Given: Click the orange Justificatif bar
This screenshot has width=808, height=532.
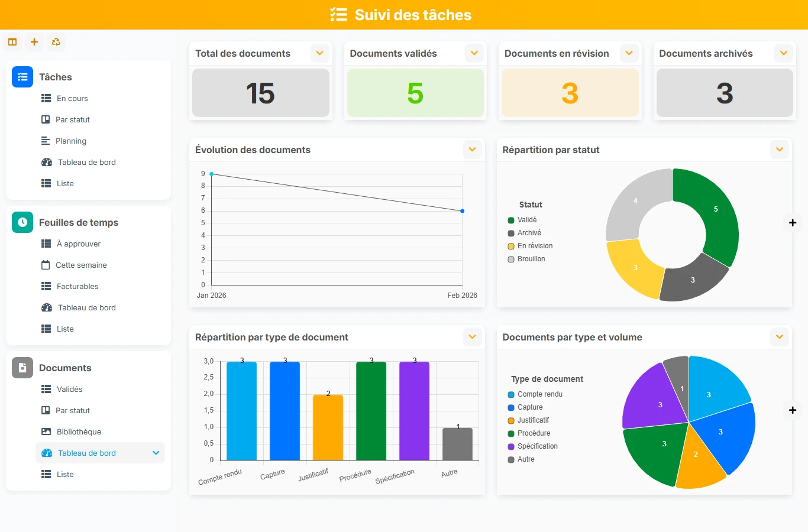Looking at the screenshot, I should click(x=328, y=427).
